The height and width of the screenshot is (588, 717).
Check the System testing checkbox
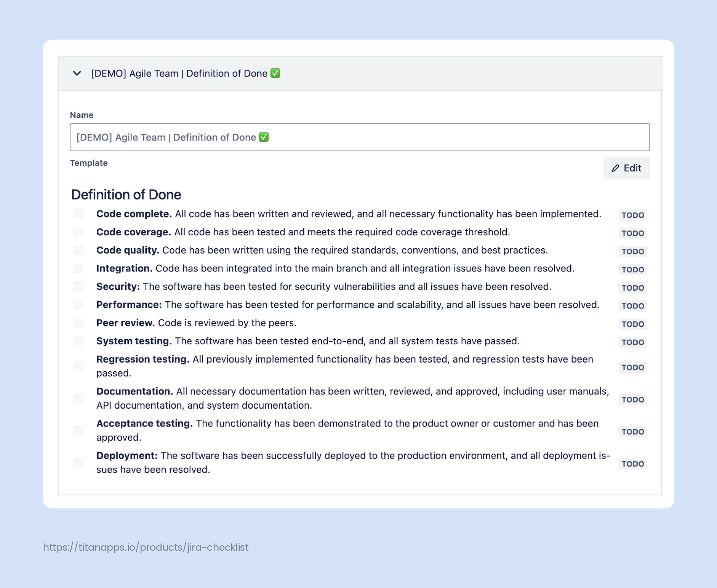[x=78, y=341]
